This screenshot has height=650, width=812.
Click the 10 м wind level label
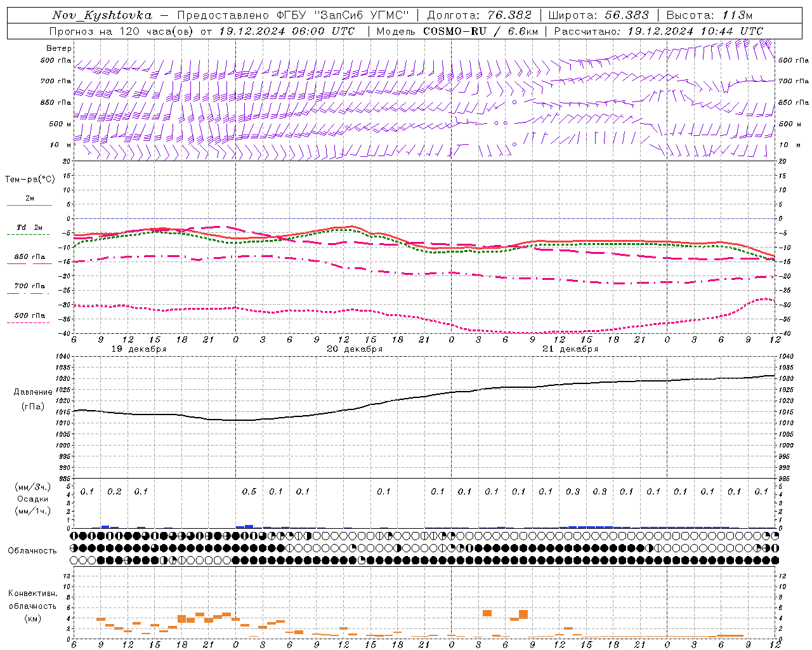point(60,145)
